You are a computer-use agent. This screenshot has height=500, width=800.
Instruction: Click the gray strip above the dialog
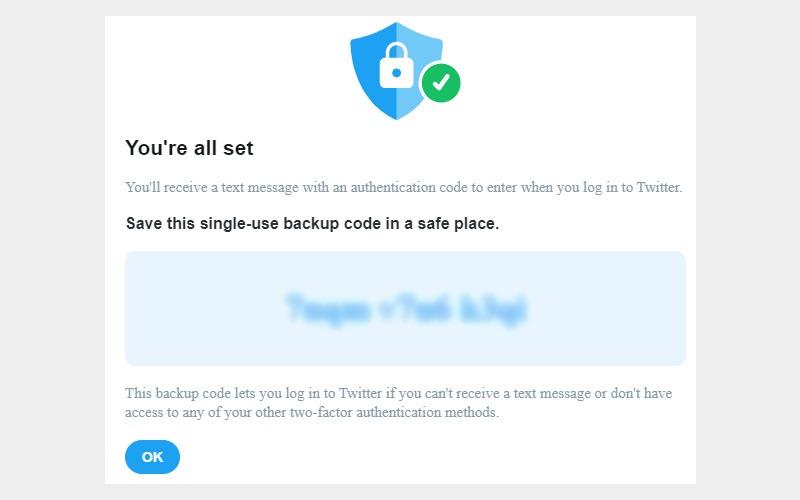[400, 7]
